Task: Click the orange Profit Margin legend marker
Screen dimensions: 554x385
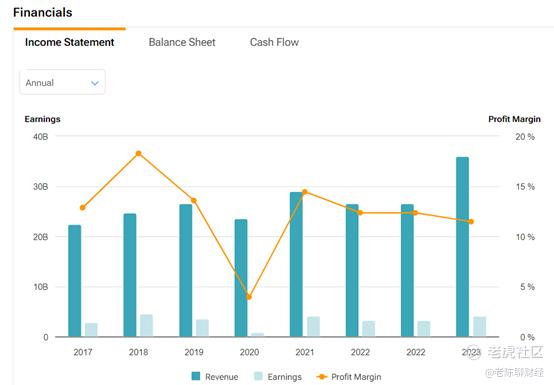Action: [x=322, y=377]
